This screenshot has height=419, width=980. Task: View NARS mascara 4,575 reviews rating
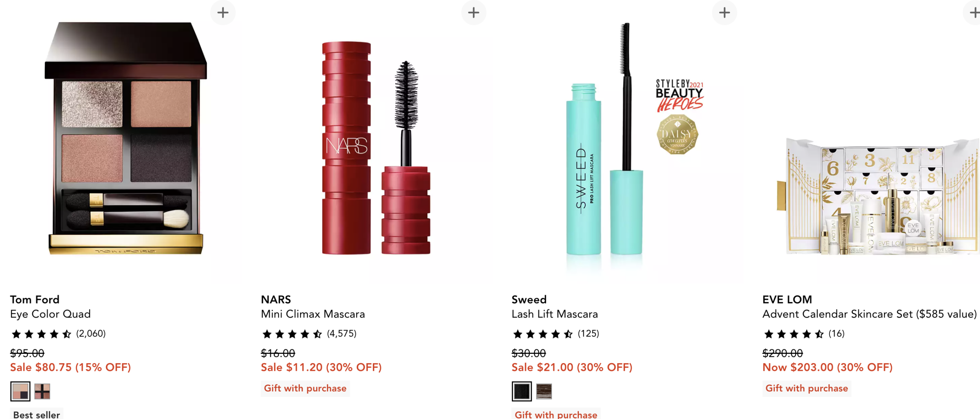click(309, 334)
